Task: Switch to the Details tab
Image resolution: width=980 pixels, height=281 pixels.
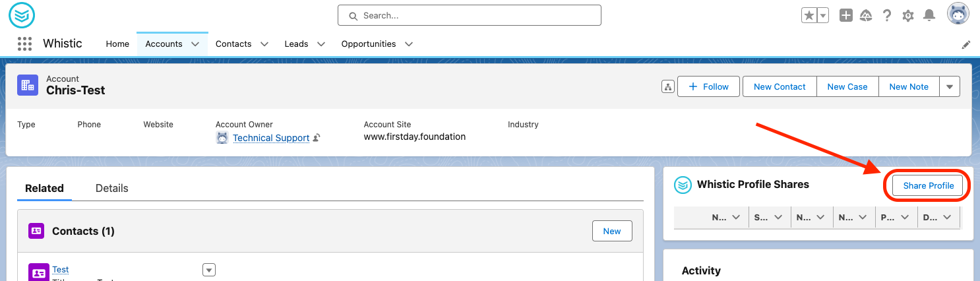Action: 112,188
